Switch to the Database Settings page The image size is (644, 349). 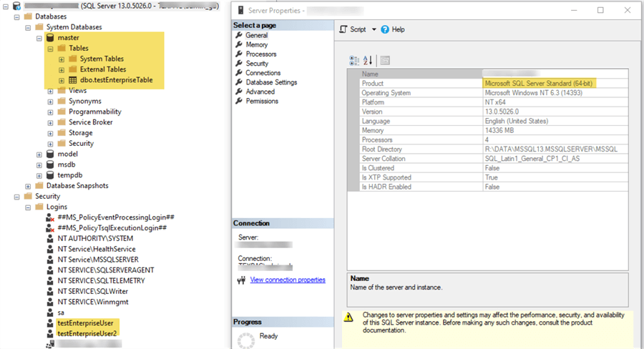(270, 82)
